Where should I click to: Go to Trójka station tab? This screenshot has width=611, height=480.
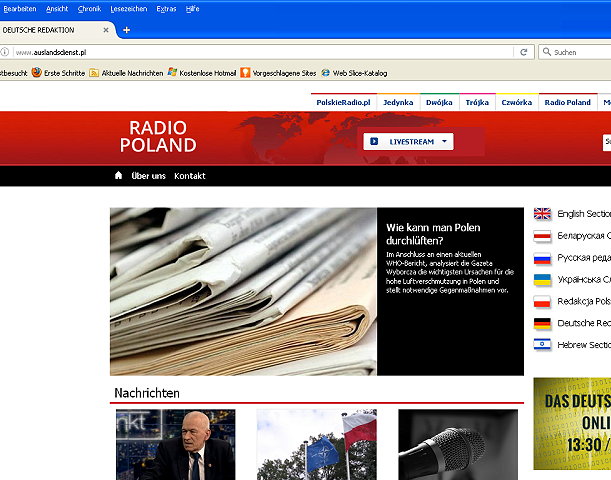(477, 102)
